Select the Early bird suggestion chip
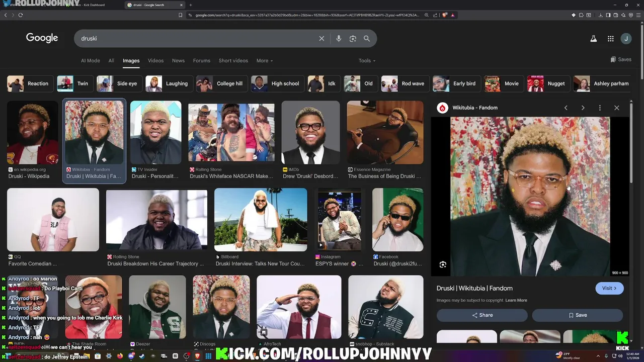Screen dimensions: 644x362 coord(456,83)
